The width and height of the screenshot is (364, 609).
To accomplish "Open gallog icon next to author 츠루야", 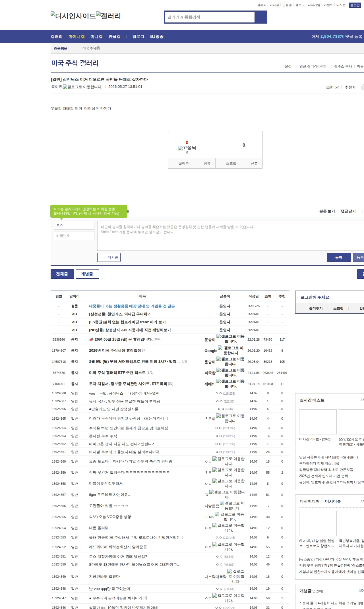I will pyautogui.click(x=230, y=418).
